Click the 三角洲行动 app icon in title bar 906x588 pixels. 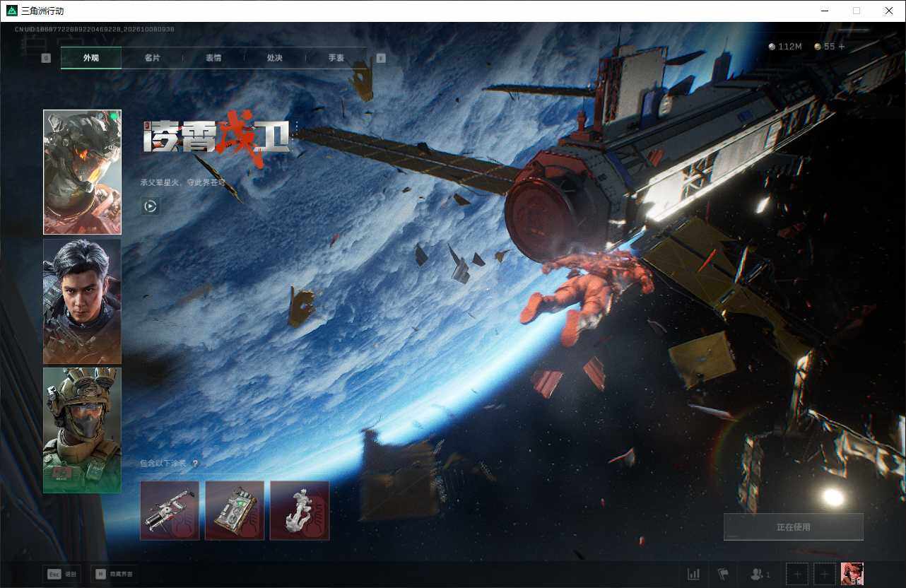click(x=12, y=11)
